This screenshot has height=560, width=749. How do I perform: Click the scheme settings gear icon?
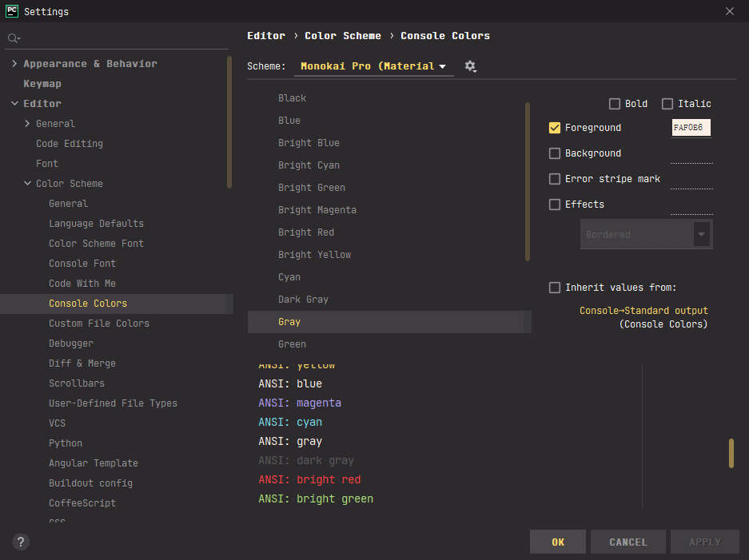point(470,66)
